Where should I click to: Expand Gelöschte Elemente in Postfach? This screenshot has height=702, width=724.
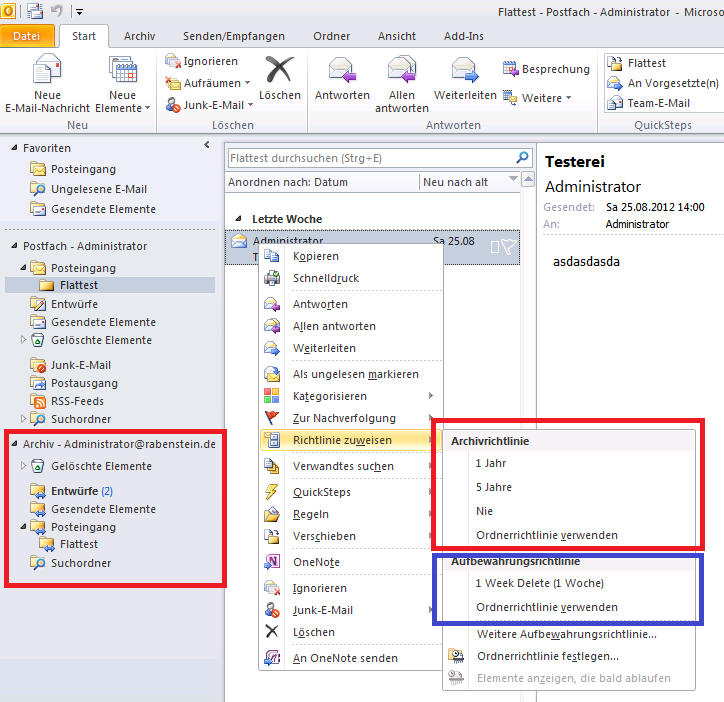(x=24, y=340)
